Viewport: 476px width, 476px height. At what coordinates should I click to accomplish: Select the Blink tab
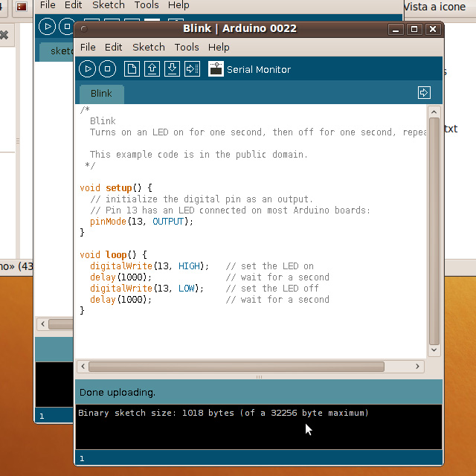[x=101, y=94]
